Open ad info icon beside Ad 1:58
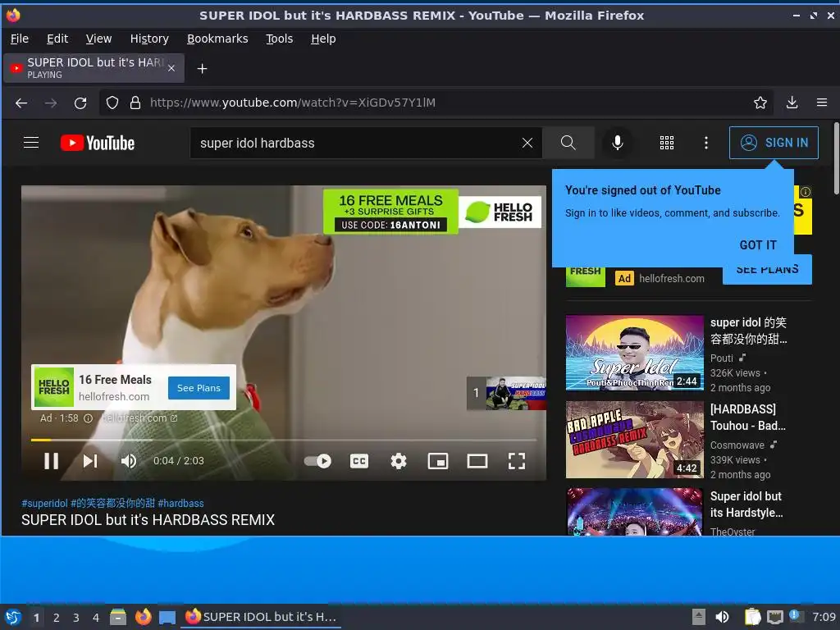840x630 pixels. (x=88, y=418)
